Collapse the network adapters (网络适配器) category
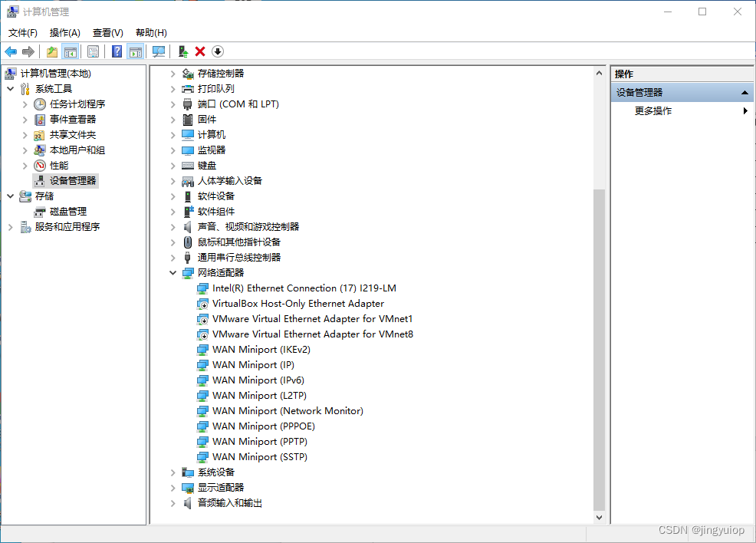Viewport: 756px width, 543px height. coord(173,273)
